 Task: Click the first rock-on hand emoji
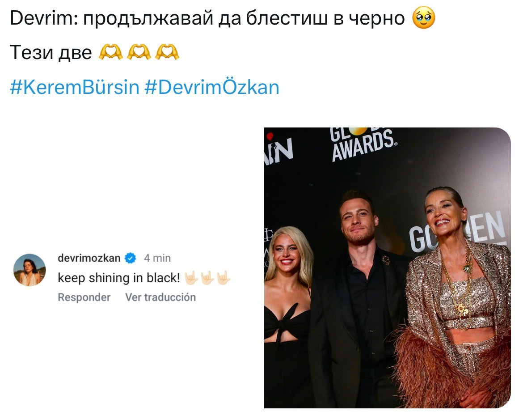pyautogui.click(x=191, y=278)
